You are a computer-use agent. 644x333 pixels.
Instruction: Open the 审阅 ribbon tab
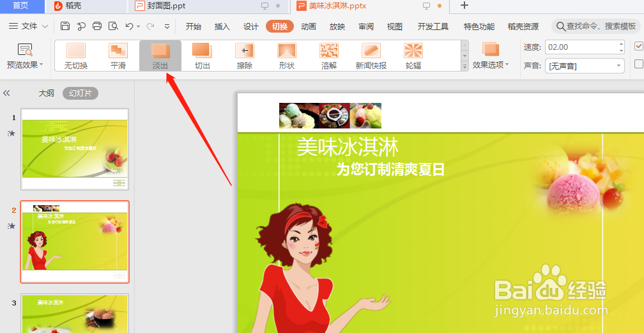[x=366, y=26]
